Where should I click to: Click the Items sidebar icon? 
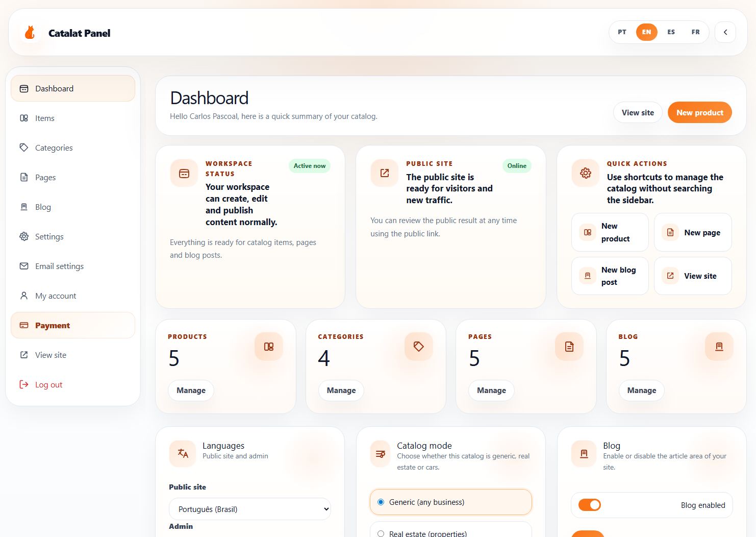pyautogui.click(x=24, y=118)
